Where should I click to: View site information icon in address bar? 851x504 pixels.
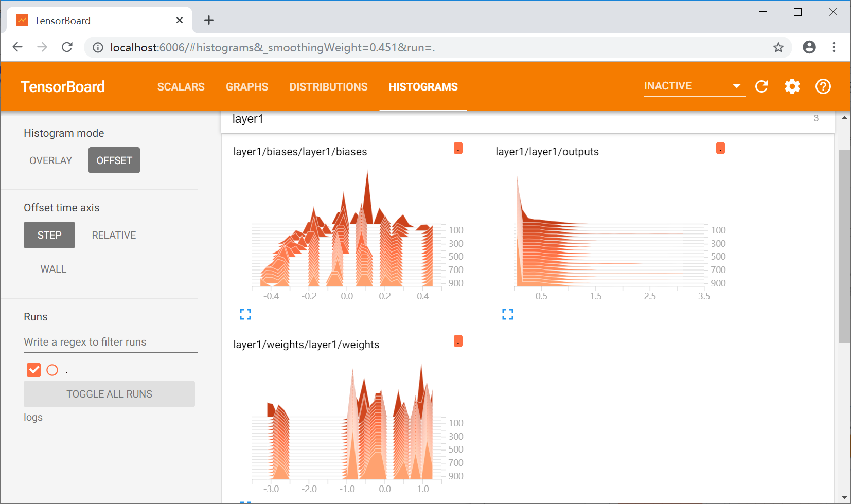[x=98, y=47]
